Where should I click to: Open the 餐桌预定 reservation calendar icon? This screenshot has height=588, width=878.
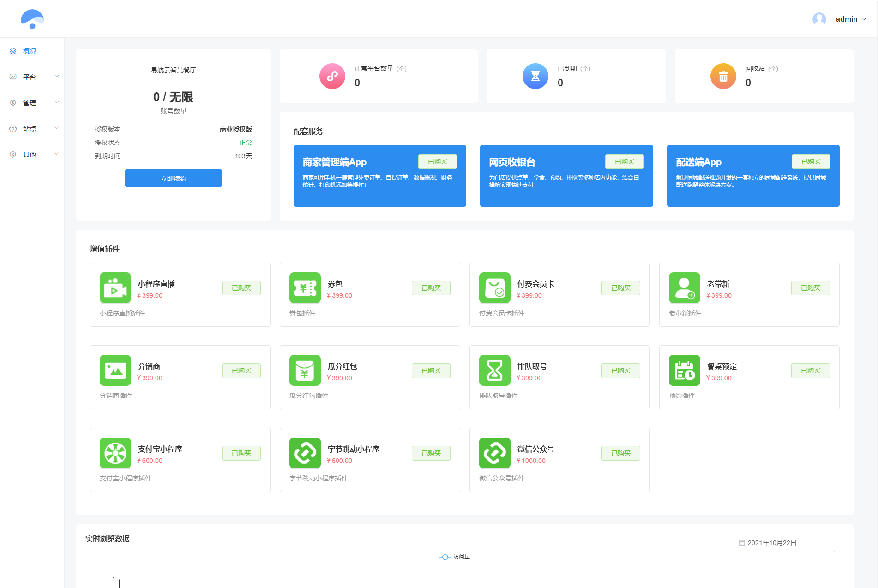pyautogui.click(x=684, y=370)
